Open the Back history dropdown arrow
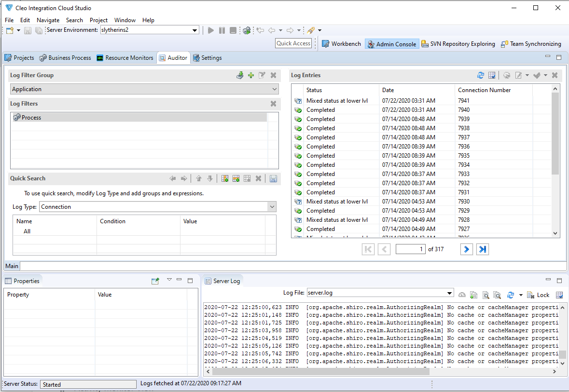This screenshot has height=392, width=569. (x=280, y=30)
